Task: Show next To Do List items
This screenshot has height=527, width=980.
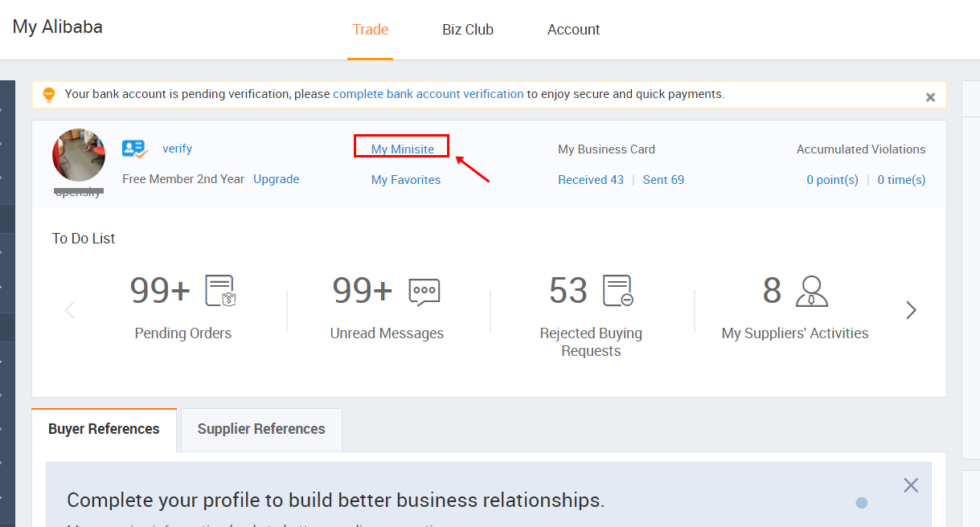Action: (x=911, y=310)
